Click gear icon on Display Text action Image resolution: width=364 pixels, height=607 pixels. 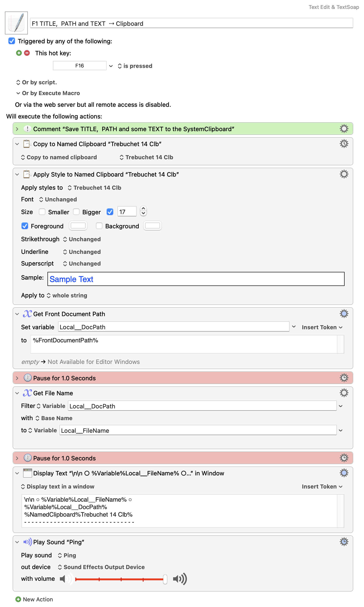pyautogui.click(x=344, y=473)
